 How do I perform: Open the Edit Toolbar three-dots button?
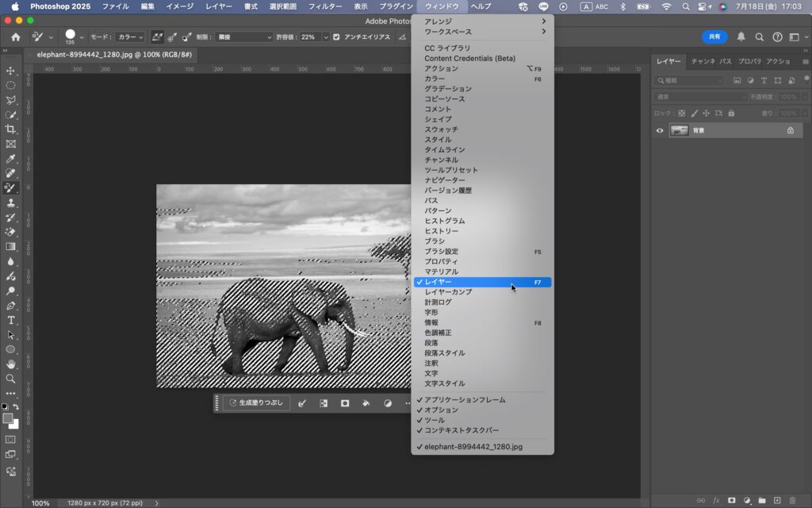click(10, 394)
